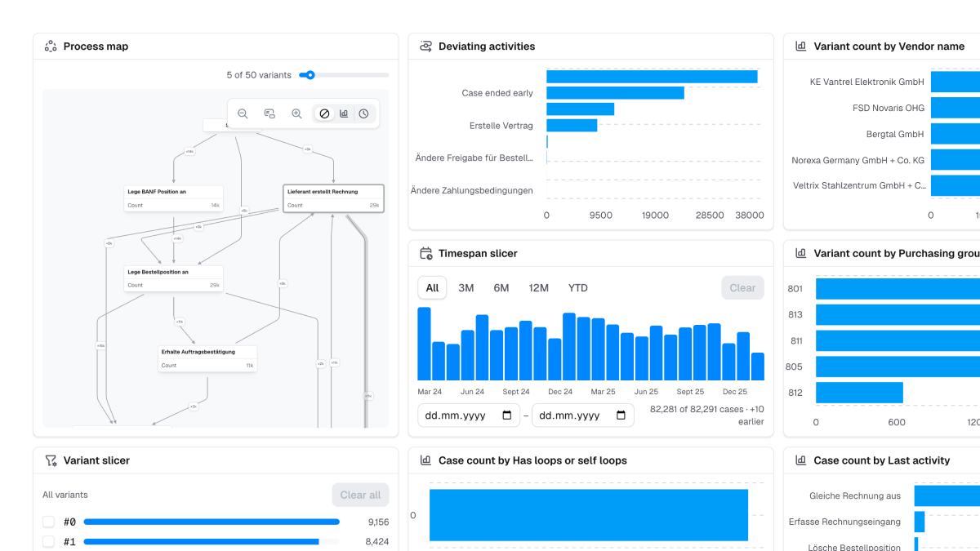Click the Ändere Zahlungsbedingungen activity label
Viewport: 980px width, 551px height.
(x=472, y=191)
